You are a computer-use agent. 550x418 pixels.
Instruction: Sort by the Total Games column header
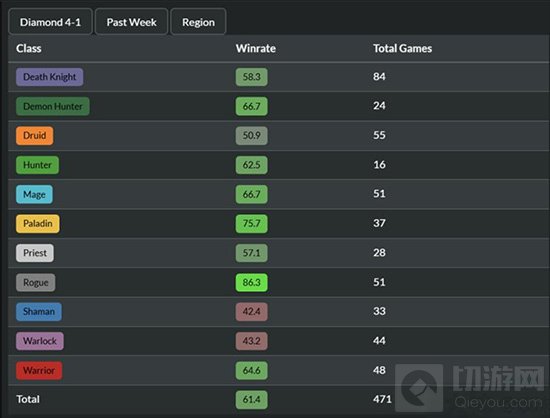coord(402,48)
